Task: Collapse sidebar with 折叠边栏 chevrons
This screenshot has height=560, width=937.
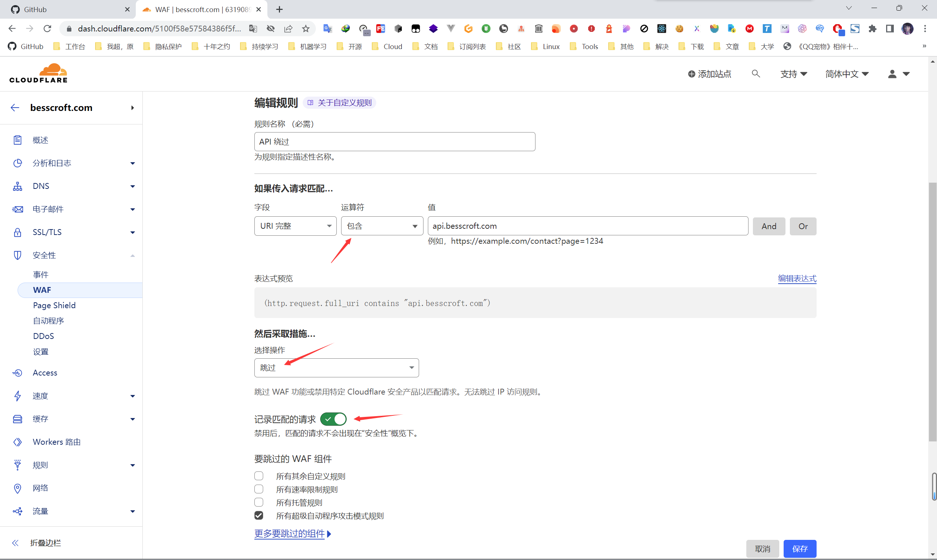Action: tap(15, 543)
